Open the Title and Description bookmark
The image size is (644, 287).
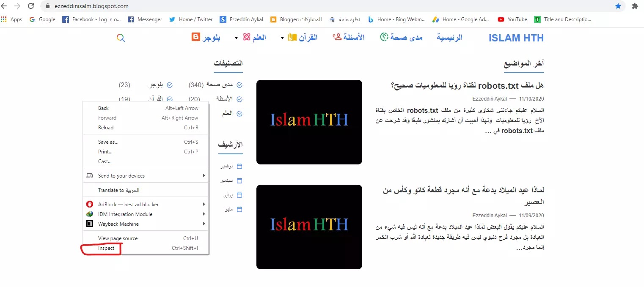(562, 19)
